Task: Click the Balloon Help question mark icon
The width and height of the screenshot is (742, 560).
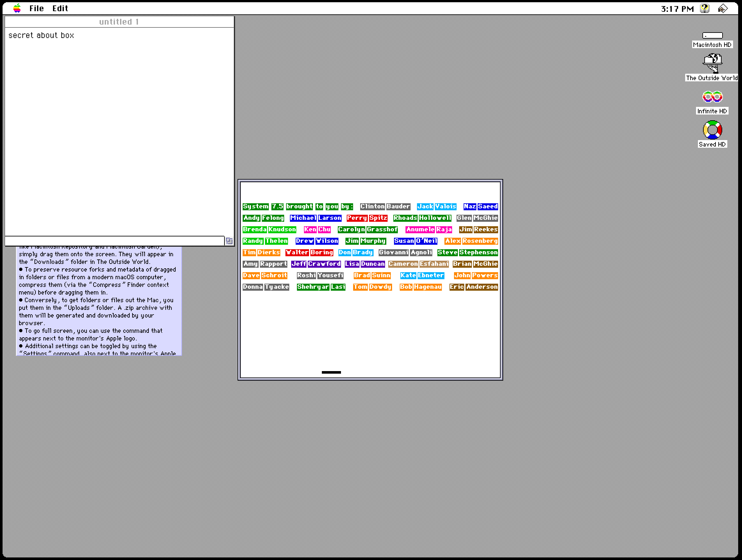Action: tap(704, 8)
